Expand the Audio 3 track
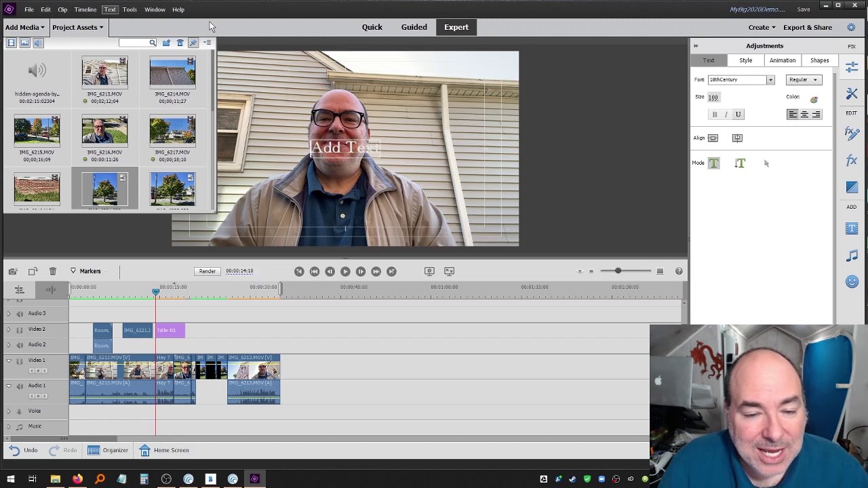This screenshot has height=488, width=868. (x=9, y=314)
